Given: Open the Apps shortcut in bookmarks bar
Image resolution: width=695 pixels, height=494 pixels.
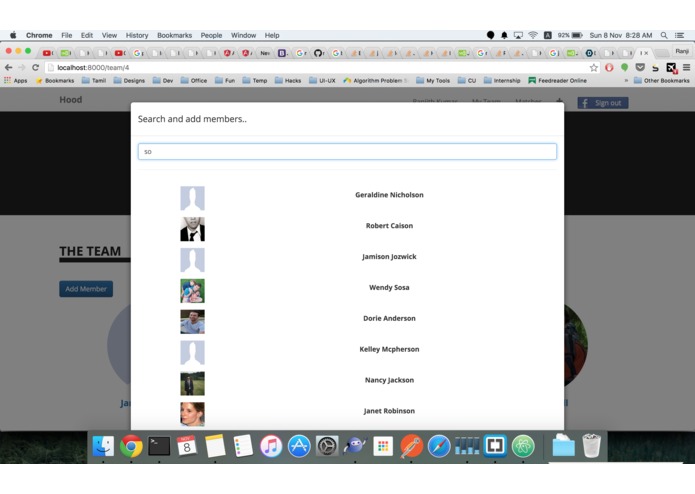Looking at the screenshot, I should [16, 80].
